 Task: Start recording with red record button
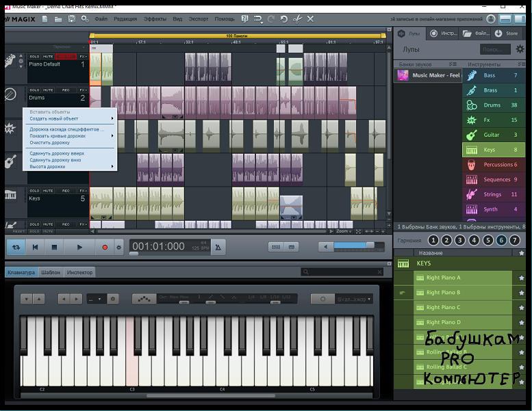click(x=105, y=248)
